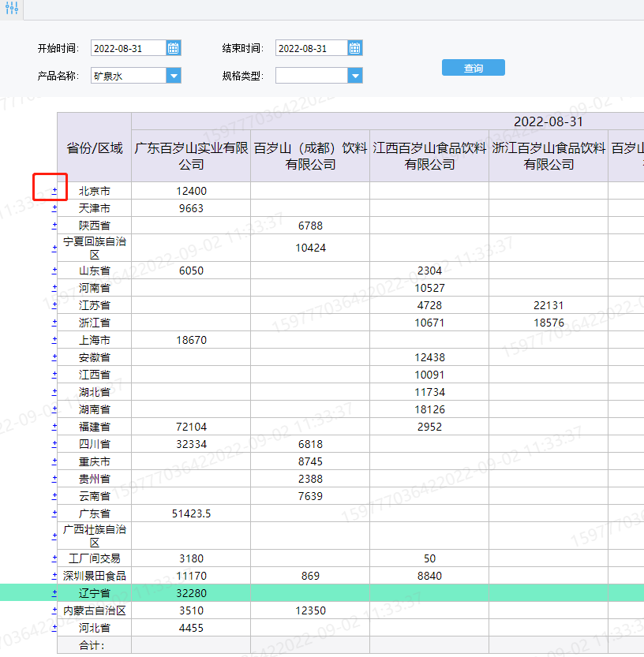
Task: Select the 4455 cell for 河北省
Action: tap(191, 628)
